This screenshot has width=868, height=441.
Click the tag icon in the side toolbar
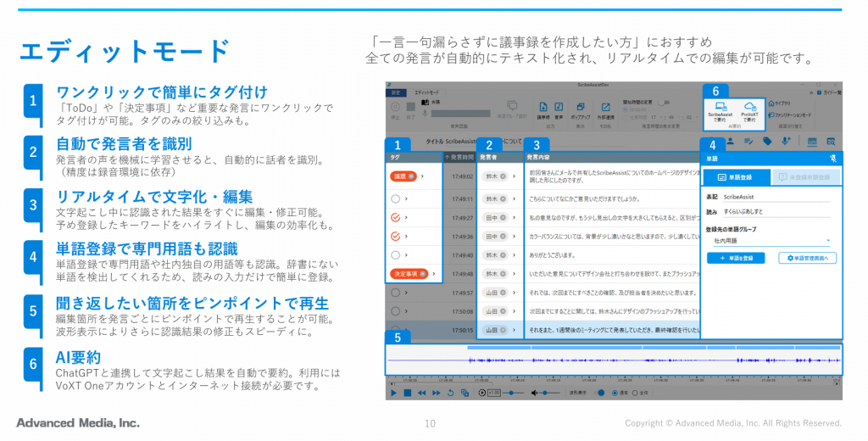click(x=766, y=142)
